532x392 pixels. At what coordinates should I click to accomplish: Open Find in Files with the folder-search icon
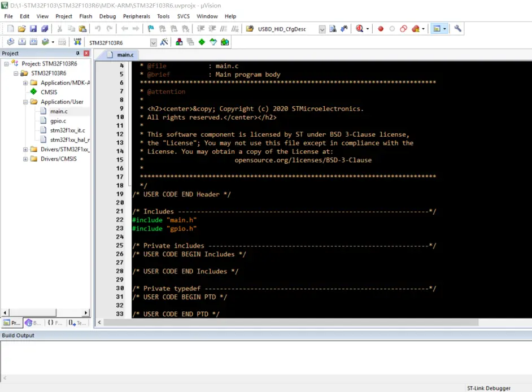pyautogui.click(x=250, y=29)
